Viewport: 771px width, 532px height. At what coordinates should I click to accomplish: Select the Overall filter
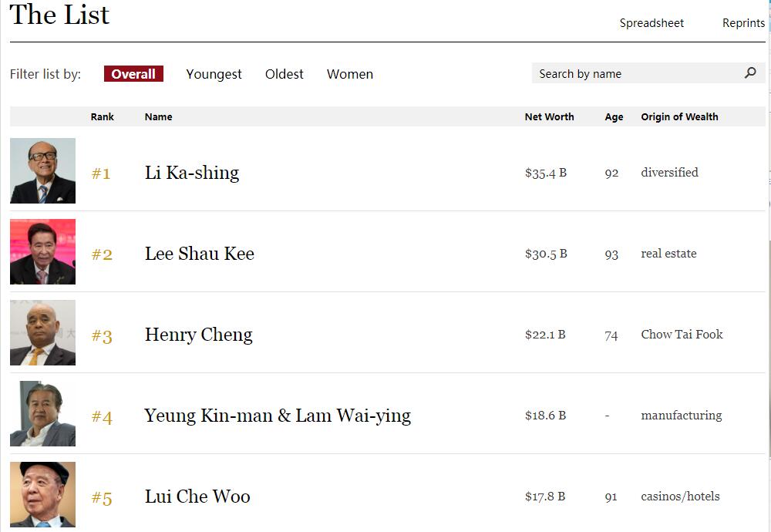point(133,74)
